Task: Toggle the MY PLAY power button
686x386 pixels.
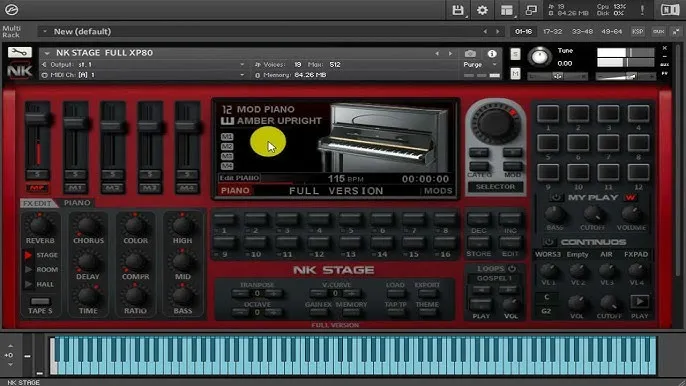Action: click(556, 197)
